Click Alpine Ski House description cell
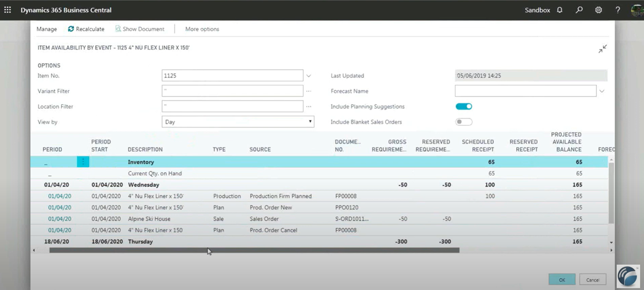The image size is (644, 290). (149, 219)
